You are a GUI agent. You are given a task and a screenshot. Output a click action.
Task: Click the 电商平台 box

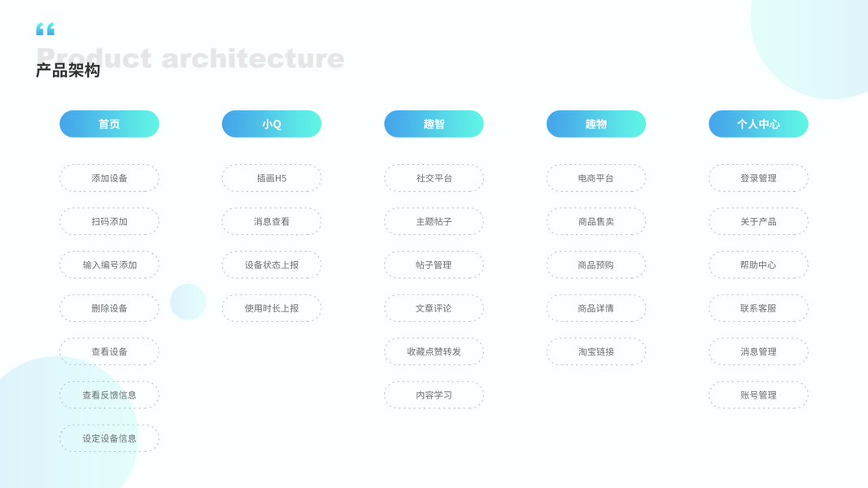(x=596, y=178)
